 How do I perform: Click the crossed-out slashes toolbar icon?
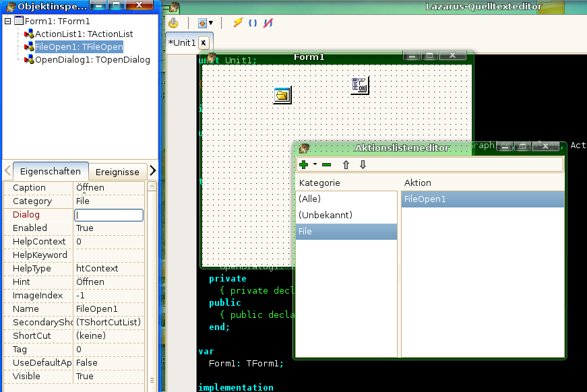click(268, 23)
